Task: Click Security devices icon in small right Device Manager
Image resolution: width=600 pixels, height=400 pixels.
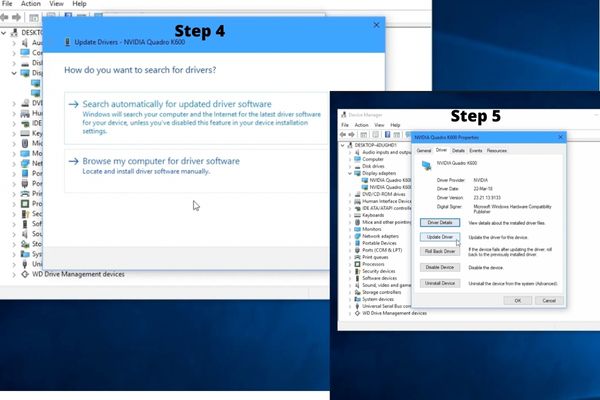Action: [357, 271]
